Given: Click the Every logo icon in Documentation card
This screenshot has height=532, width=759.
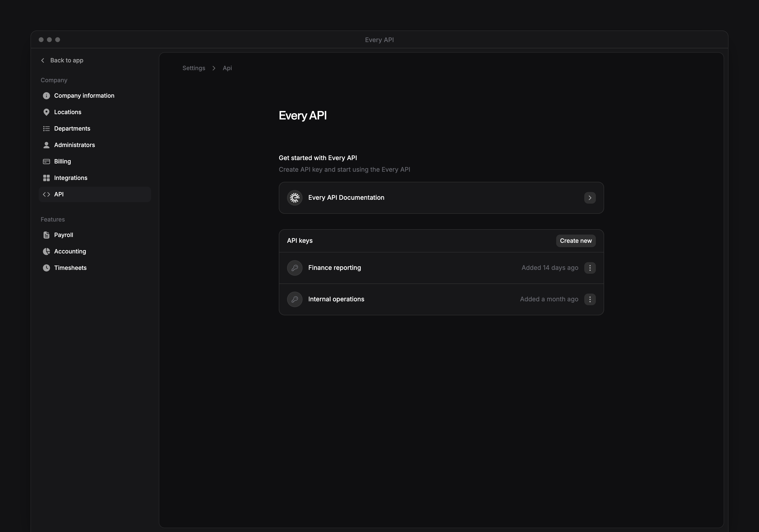Looking at the screenshot, I should pos(295,198).
